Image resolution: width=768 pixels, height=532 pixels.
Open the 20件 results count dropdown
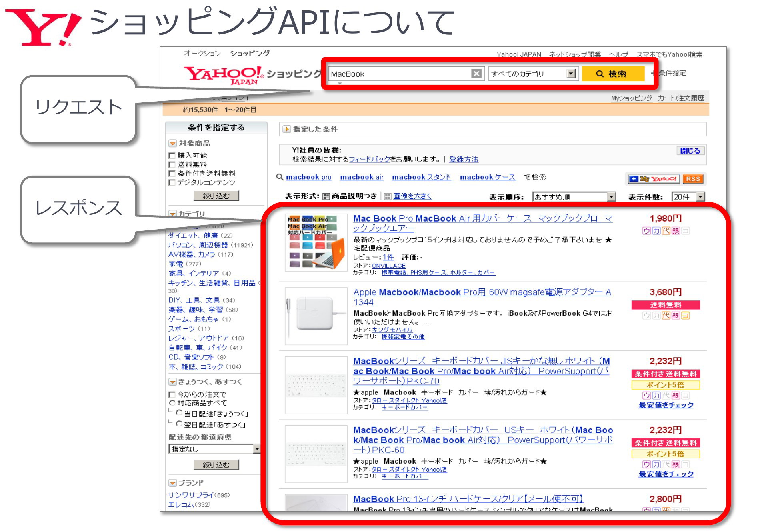[x=688, y=197]
